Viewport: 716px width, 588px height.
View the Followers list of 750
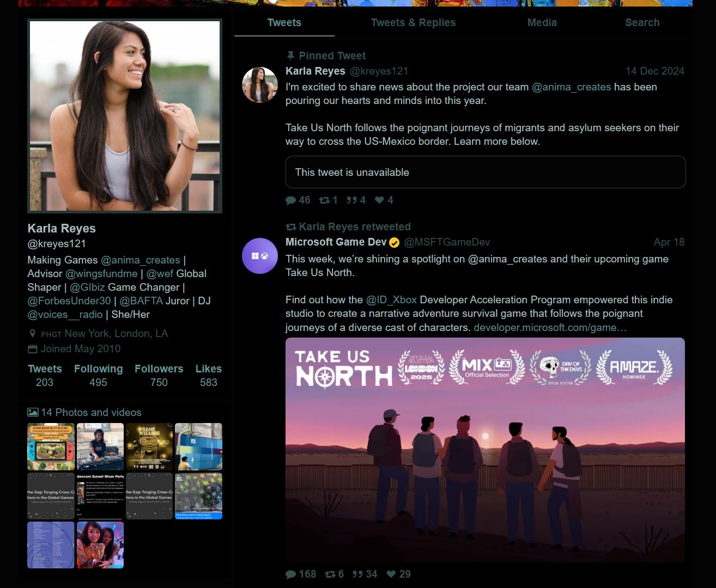[159, 376]
